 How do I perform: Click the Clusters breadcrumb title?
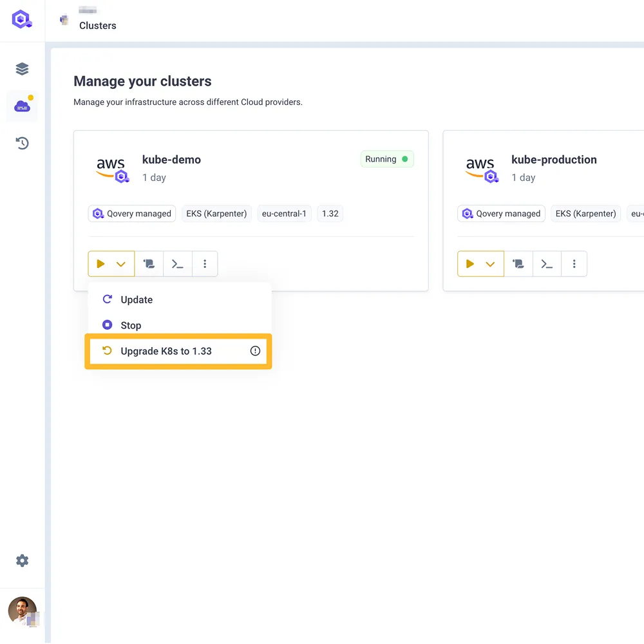coord(98,26)
